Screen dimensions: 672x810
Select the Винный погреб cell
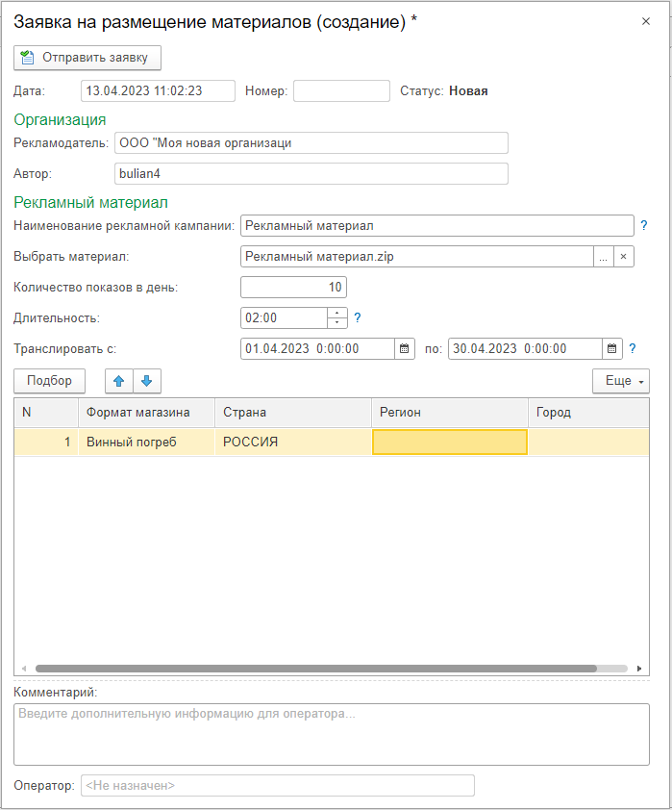click(x=146, y=443)
